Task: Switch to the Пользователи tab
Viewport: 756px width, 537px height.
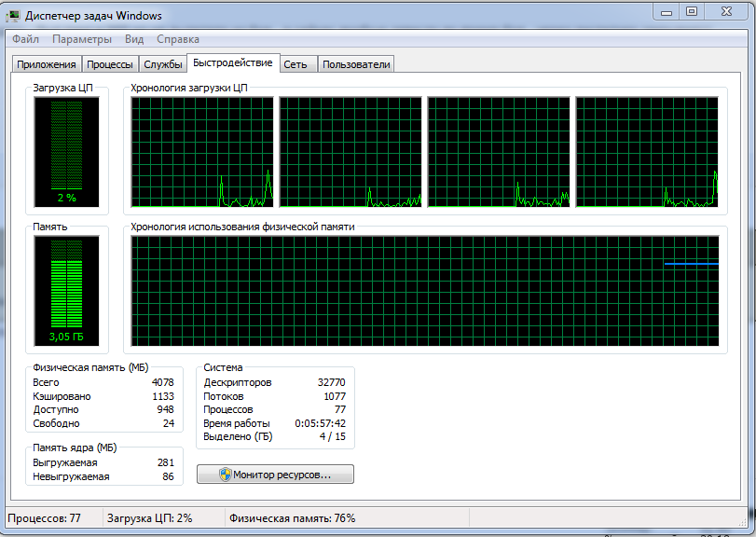Action: pyautogui.click(x=356, y=64)
